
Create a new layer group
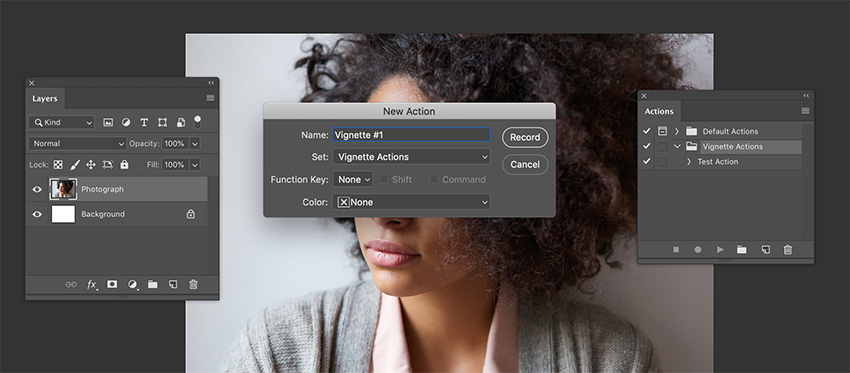(x=153, y=284)
